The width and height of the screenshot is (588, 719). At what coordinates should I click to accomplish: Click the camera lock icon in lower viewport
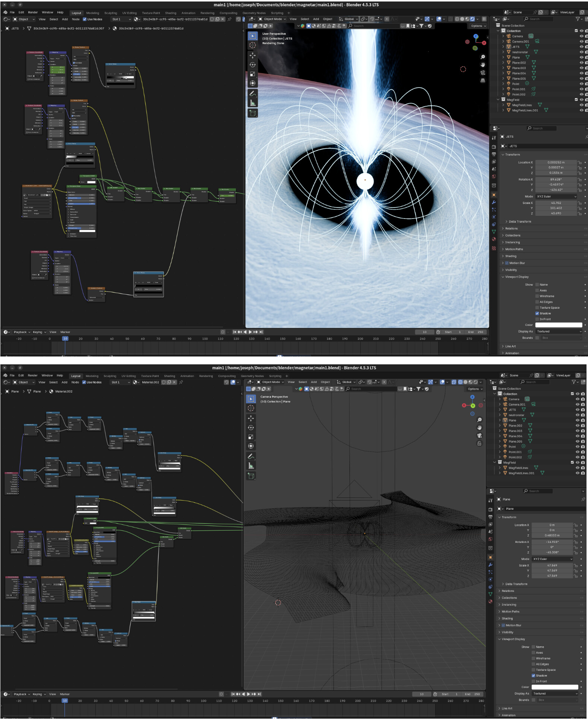click(480, 443)
